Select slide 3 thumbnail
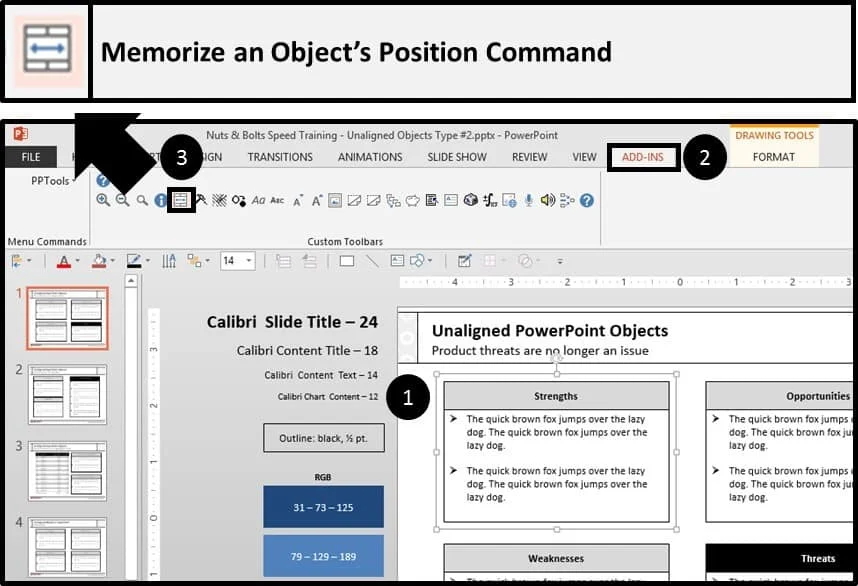 (x=67, y=471)
